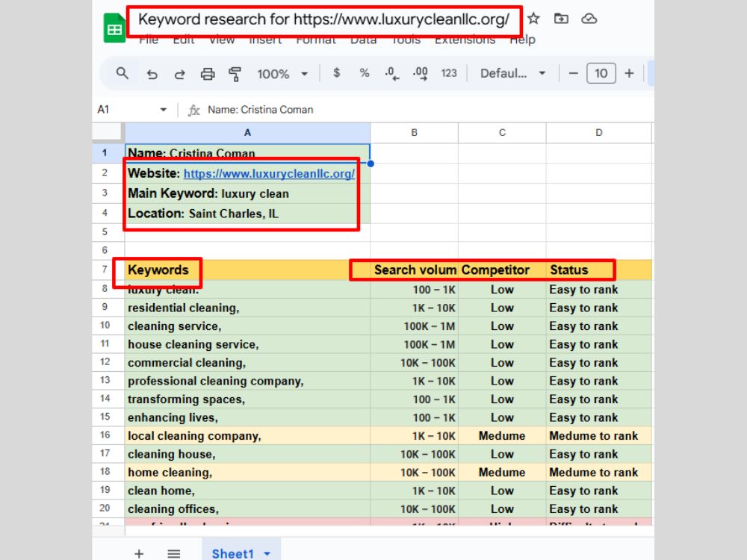Select the 'professional cleaning company,' cell
This screenshot has height=560, width=747.
tap(247, 381)
